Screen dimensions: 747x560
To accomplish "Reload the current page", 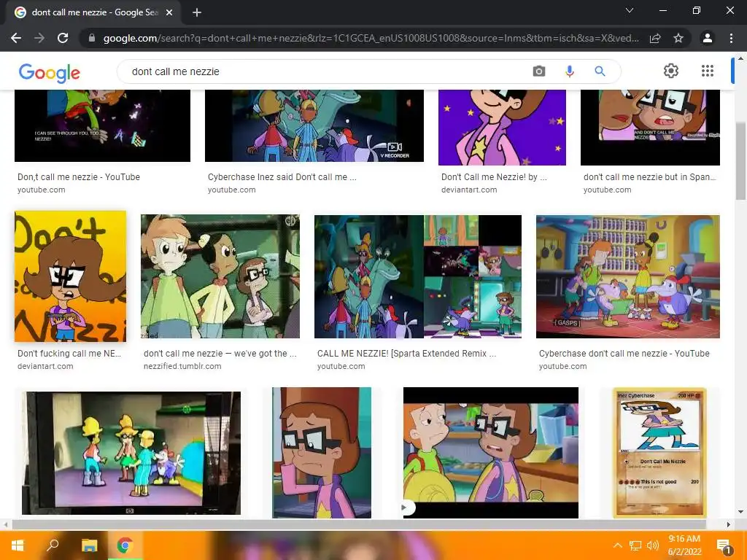I will pos(63,38).
